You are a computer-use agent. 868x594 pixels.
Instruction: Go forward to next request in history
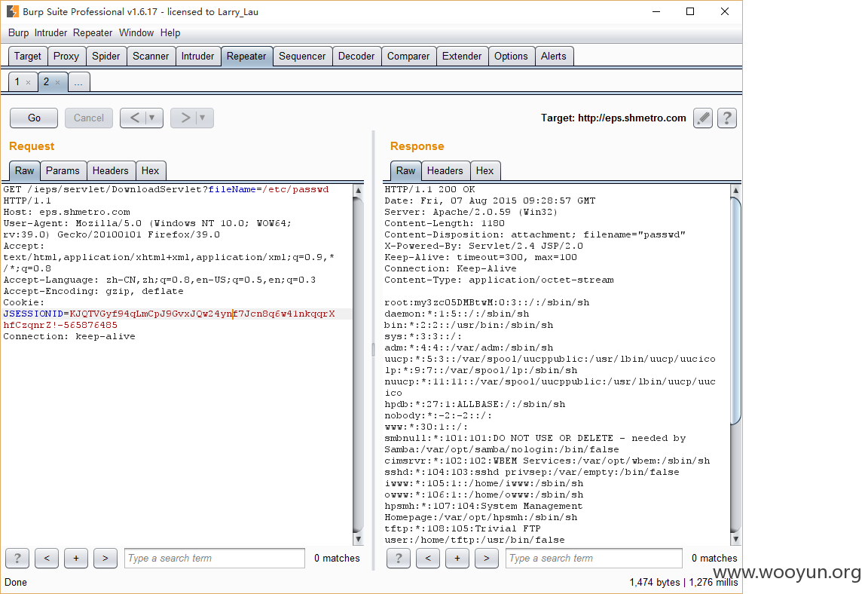185,118
